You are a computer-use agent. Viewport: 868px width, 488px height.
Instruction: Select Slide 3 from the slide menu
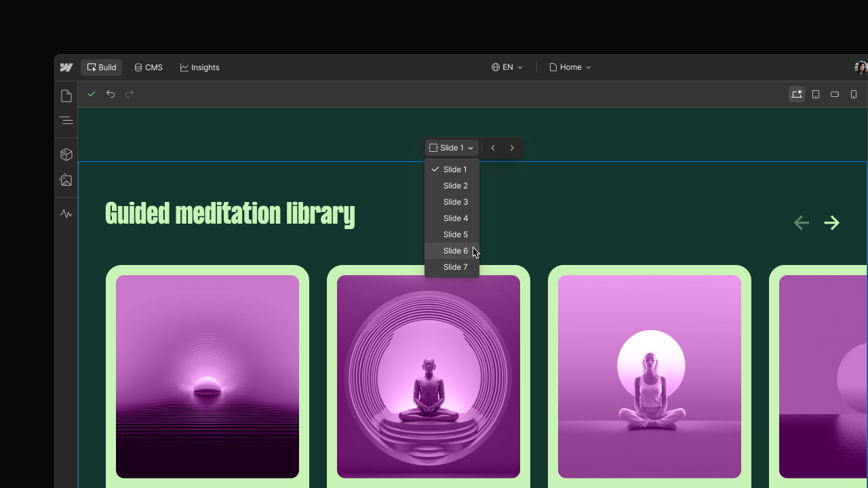[455, 202]
